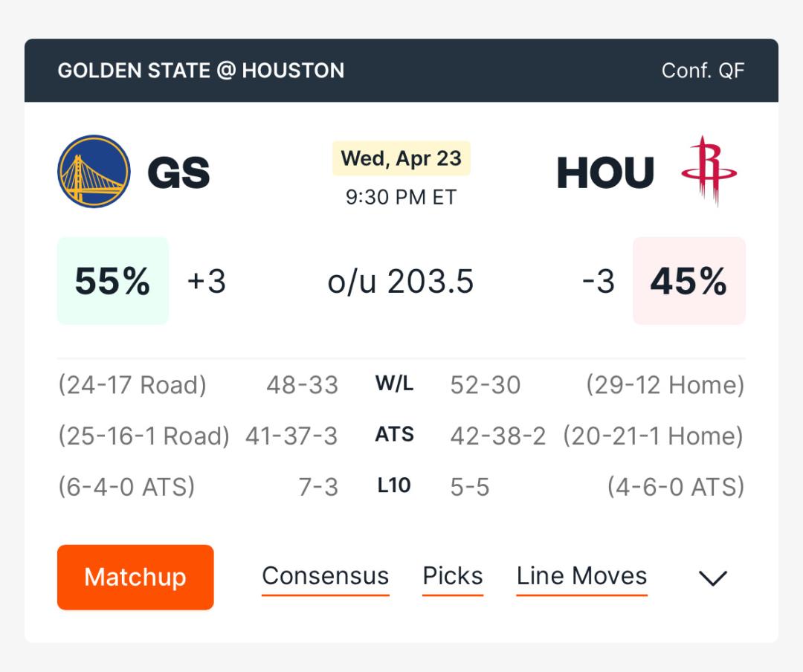Open the Matchup page
The image size is (803, 672).
point(135,578)
